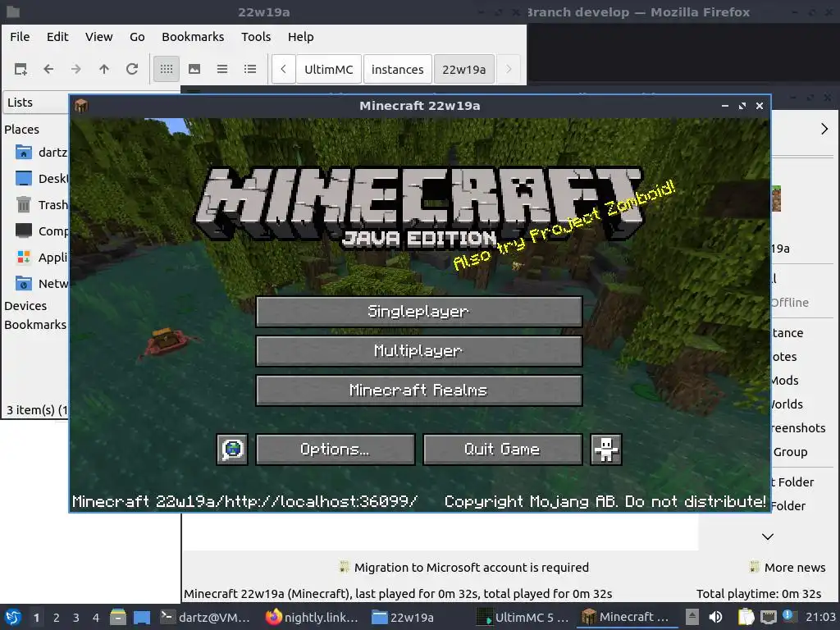Open the Edit menu in file manager
The image size is (840, 630).
point(57,37)
